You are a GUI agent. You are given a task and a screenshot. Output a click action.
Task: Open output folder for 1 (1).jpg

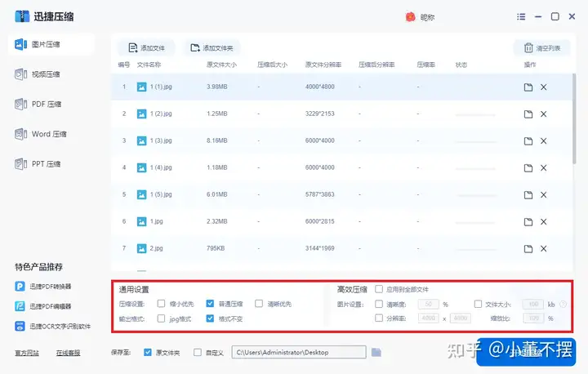pos(528,87)
